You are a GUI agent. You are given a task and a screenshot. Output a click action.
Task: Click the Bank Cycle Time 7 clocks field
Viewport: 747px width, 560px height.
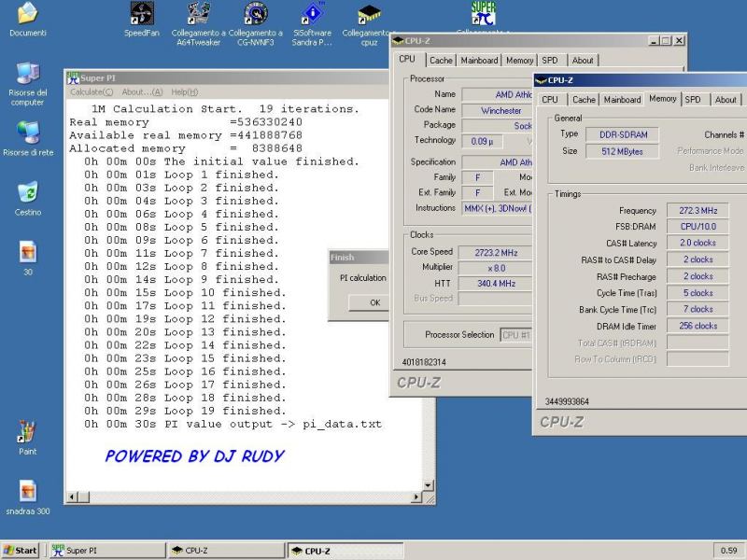(x=698, y=309)
